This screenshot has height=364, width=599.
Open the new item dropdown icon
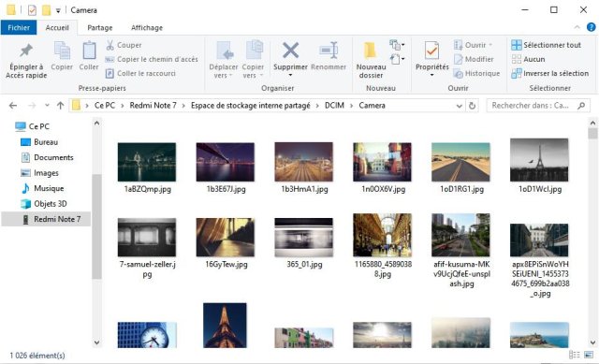coord(397,45)
